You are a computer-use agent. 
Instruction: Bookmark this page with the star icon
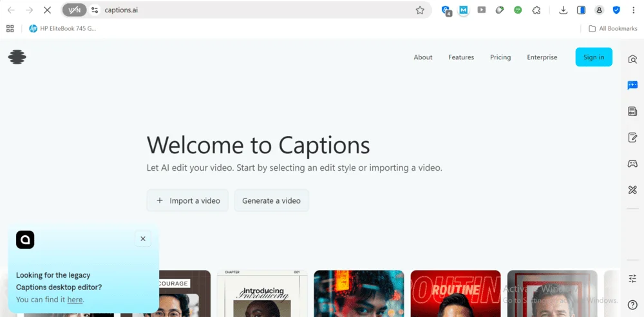tap(420, 10)
